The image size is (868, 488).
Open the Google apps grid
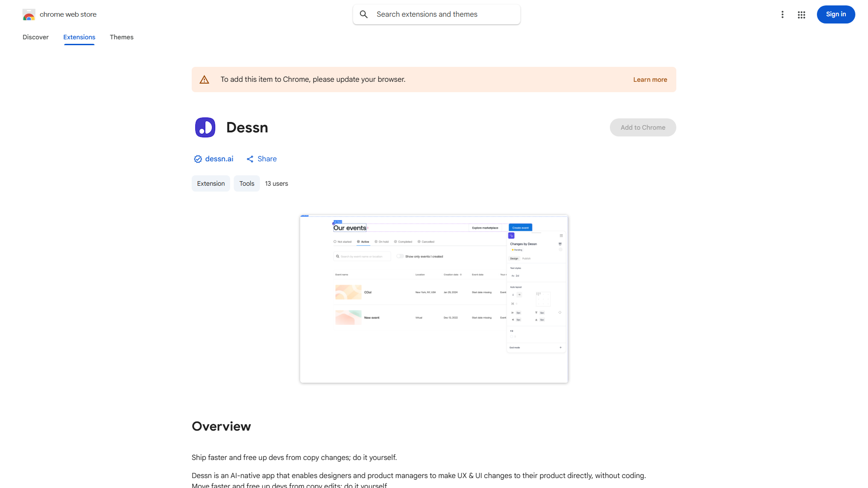click(x=802, y=15)
